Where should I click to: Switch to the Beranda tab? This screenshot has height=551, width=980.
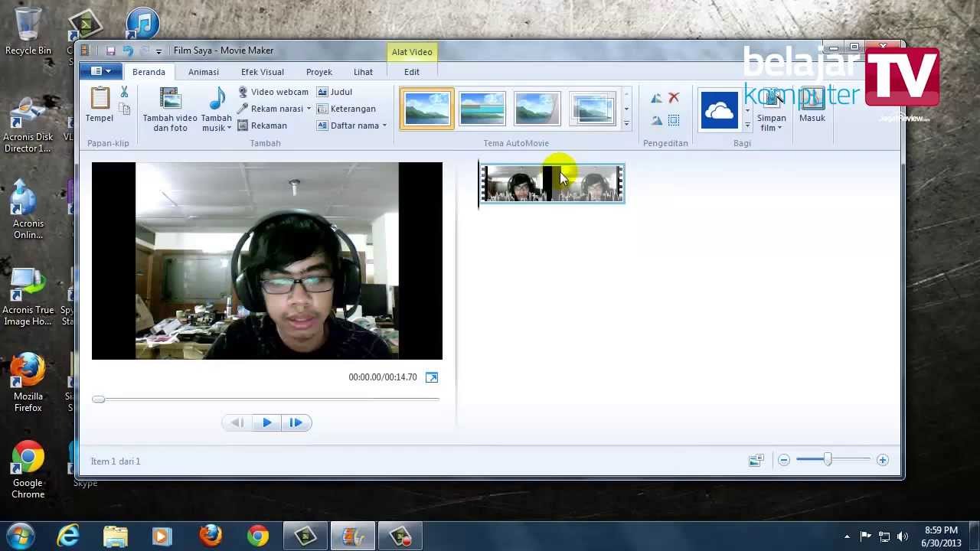tap(149, 72)
